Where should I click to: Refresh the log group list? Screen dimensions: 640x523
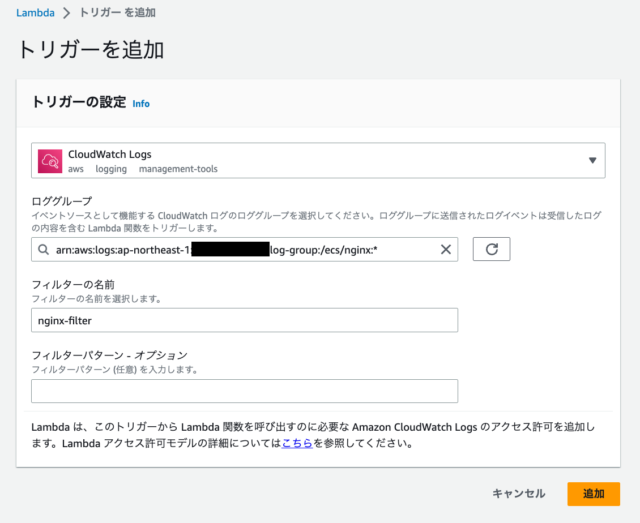pyautogui.click(x=491, y=249)
